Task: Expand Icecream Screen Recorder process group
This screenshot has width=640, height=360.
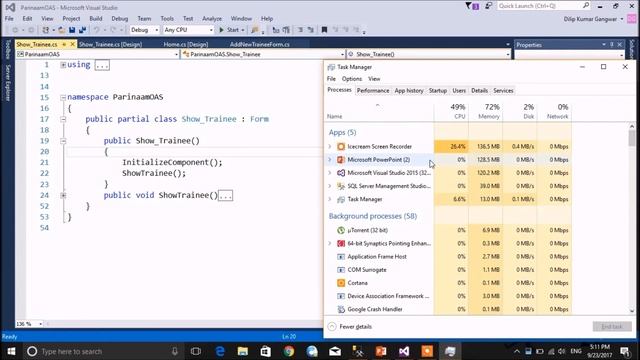Action: pos(330,146)
